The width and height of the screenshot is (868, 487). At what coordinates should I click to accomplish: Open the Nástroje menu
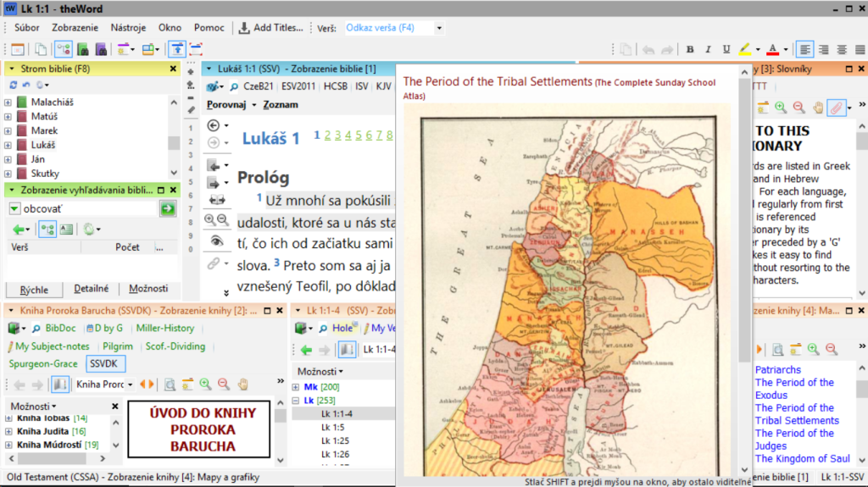128,28
